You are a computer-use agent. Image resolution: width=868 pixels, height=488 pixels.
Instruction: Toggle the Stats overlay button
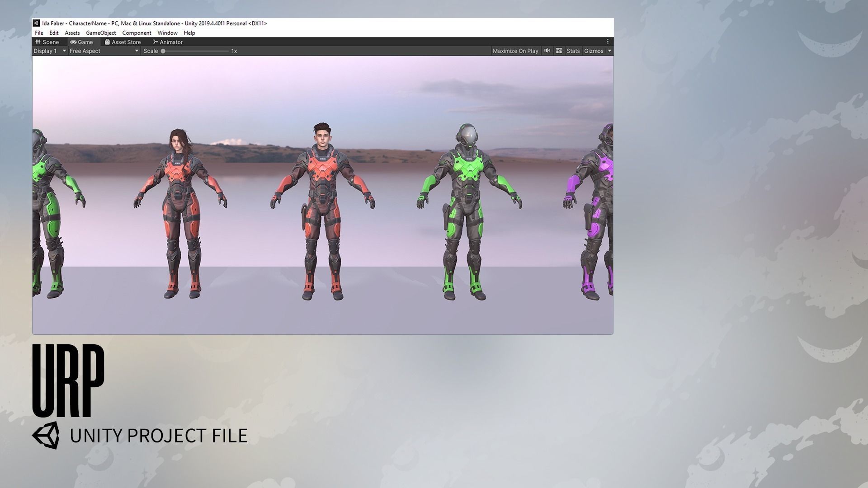point(573,51)
